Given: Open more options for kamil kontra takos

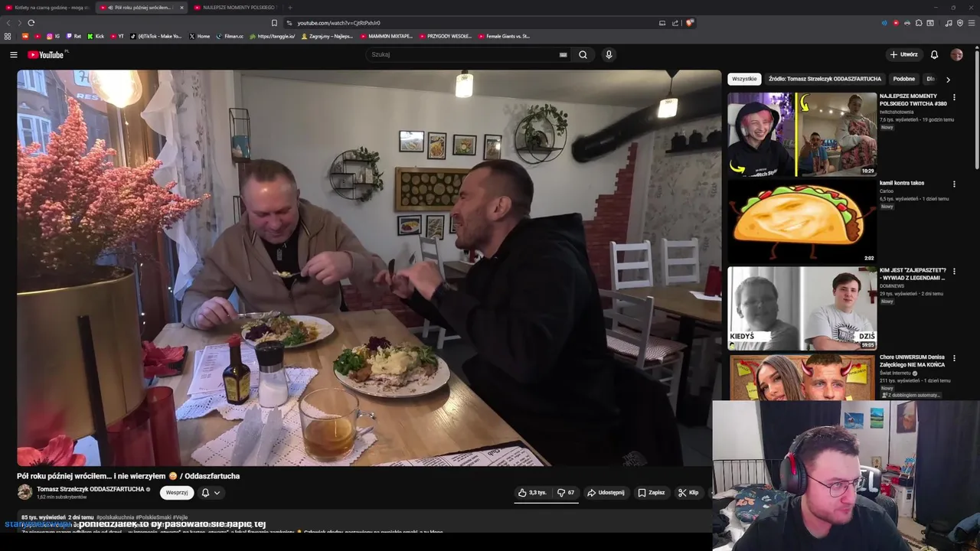Looking at the screenshot, I should (x=954, y=184).
